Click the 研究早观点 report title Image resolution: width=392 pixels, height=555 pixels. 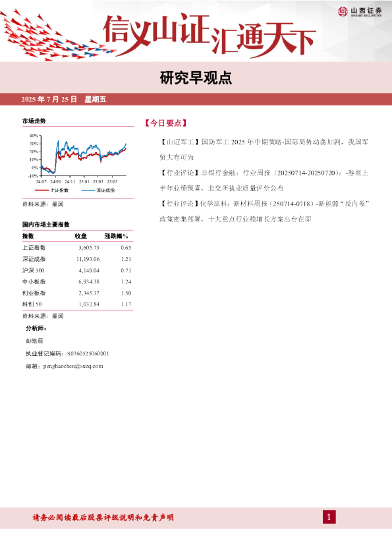tap(196, 78)
